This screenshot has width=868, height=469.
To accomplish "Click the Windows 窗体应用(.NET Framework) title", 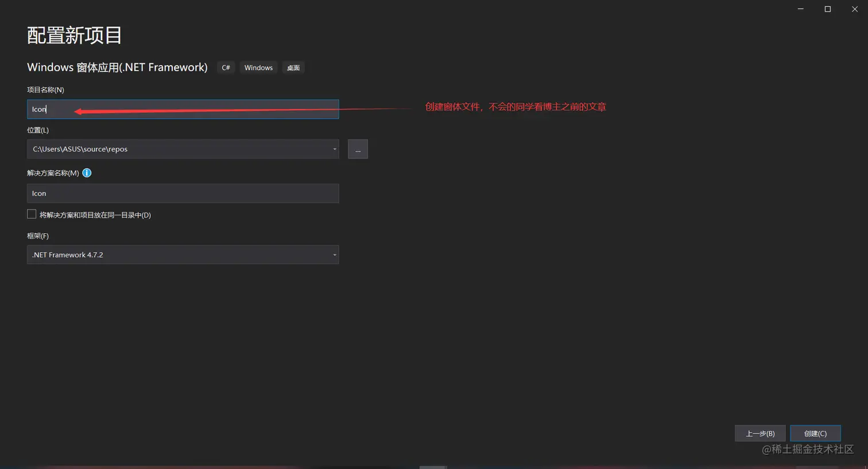I will tap(117, 67).
